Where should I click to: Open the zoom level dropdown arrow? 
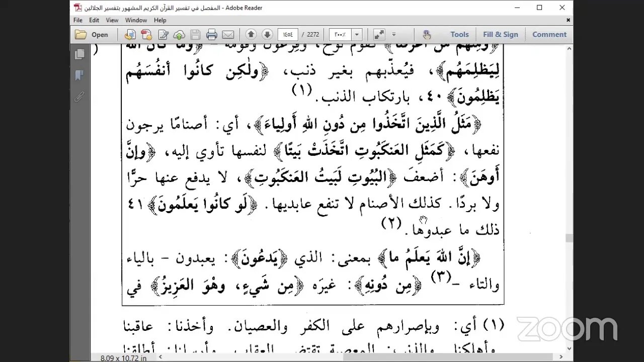click(x=357, y=35)
